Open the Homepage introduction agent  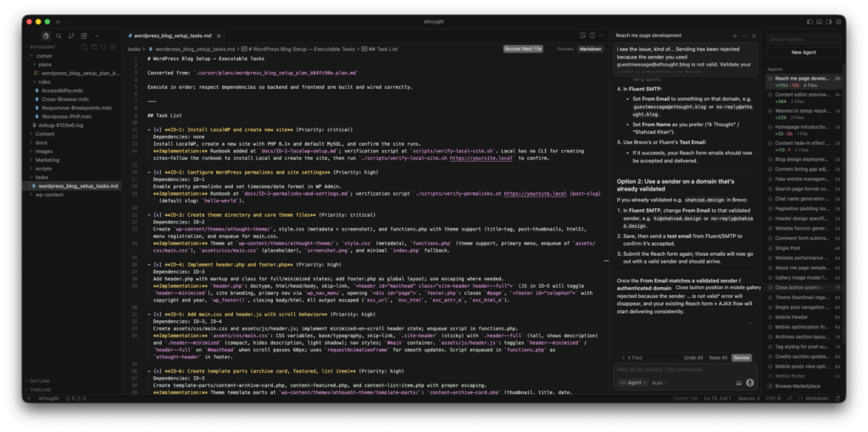coord(804,130)
